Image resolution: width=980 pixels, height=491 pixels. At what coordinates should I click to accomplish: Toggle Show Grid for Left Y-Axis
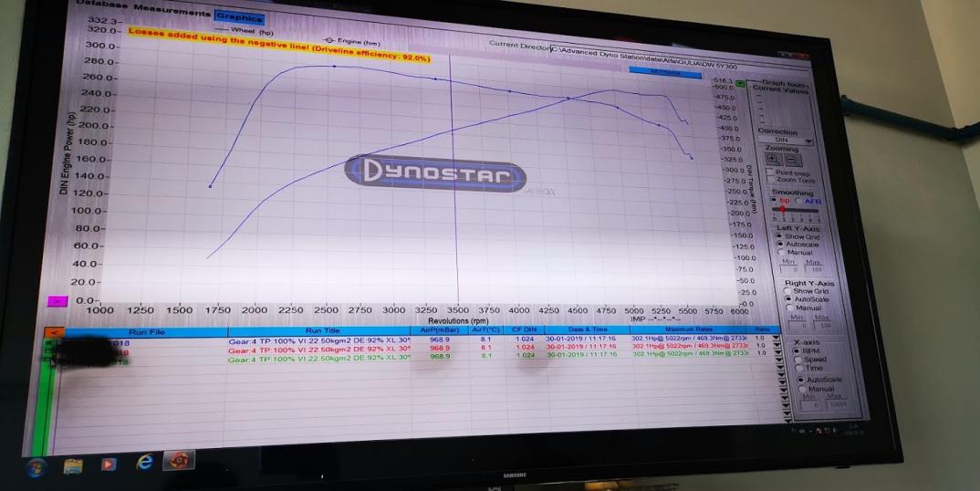pos(779,235)
